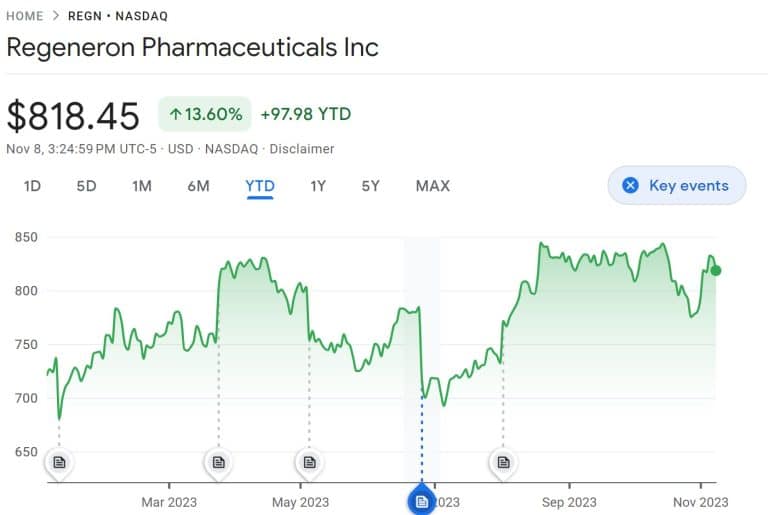Select the 1Y time range
The width and height of the screenshot is (768, 515).
[x=318, y=186]
